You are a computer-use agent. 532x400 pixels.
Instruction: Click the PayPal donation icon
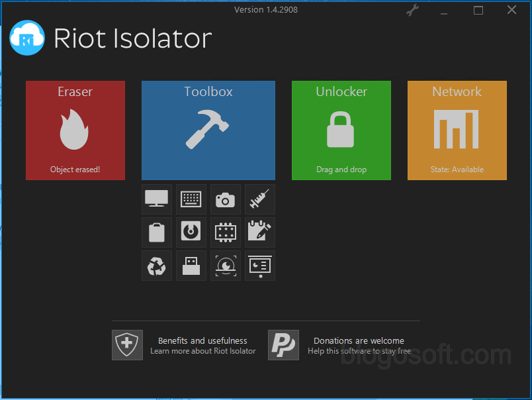coord(283,345)
